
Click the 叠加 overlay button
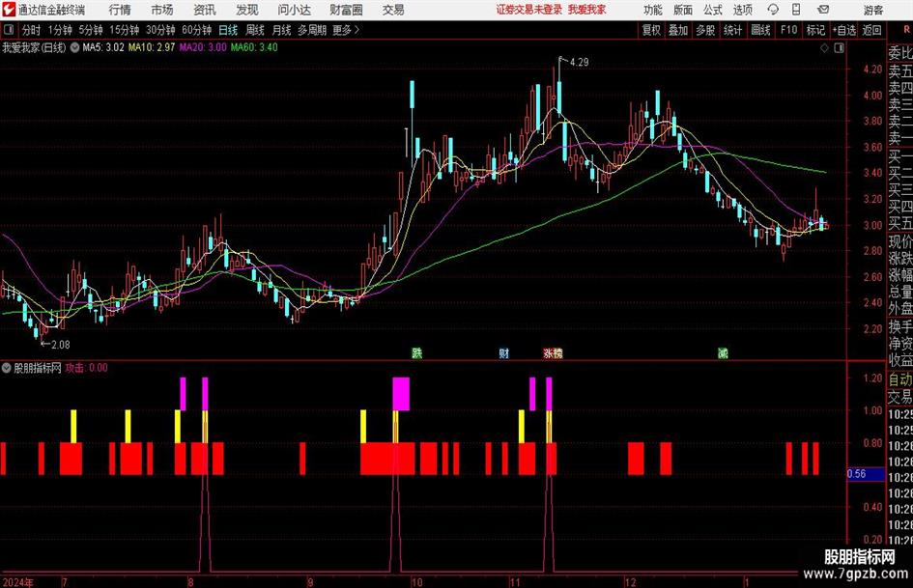click(678, 30)
